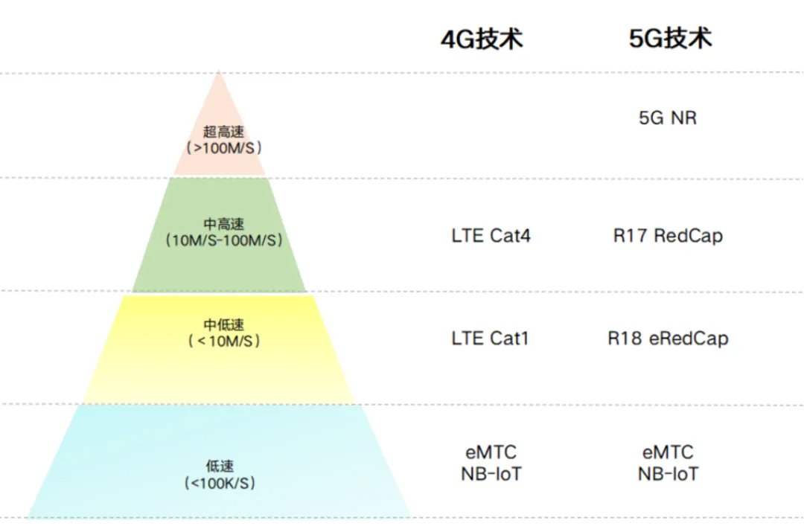Select NB-IoT in the 5G column
The width and height of the screenshot is (804, 532).
668,473
